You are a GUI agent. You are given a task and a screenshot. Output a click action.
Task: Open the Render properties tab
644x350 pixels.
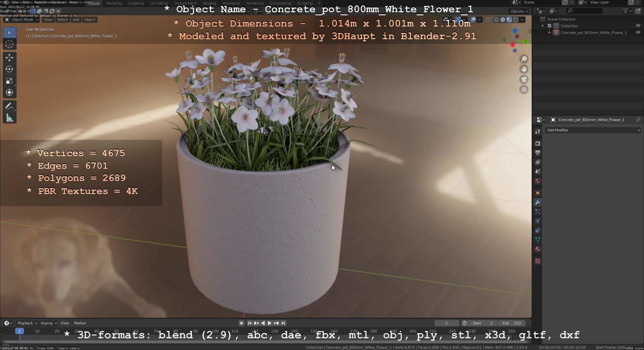(538, 143)
